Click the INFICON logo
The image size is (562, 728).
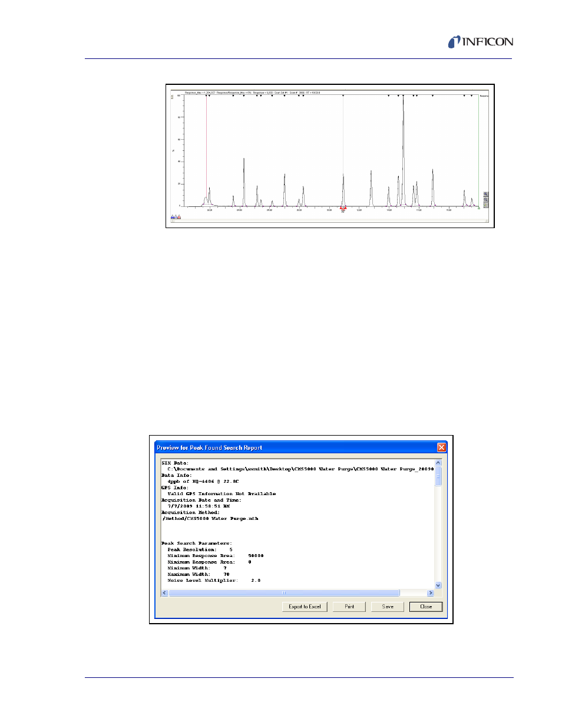(480, 42)
